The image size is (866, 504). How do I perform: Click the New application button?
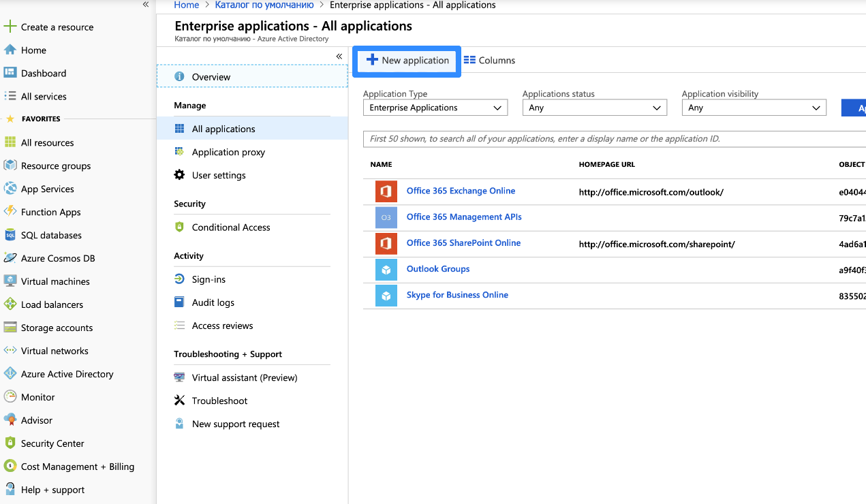(407, 61)
